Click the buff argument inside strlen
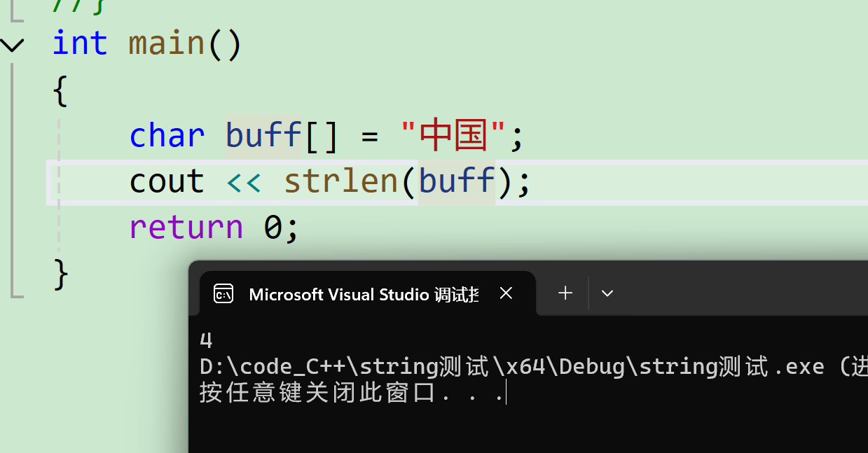 [x=457, y=181]
